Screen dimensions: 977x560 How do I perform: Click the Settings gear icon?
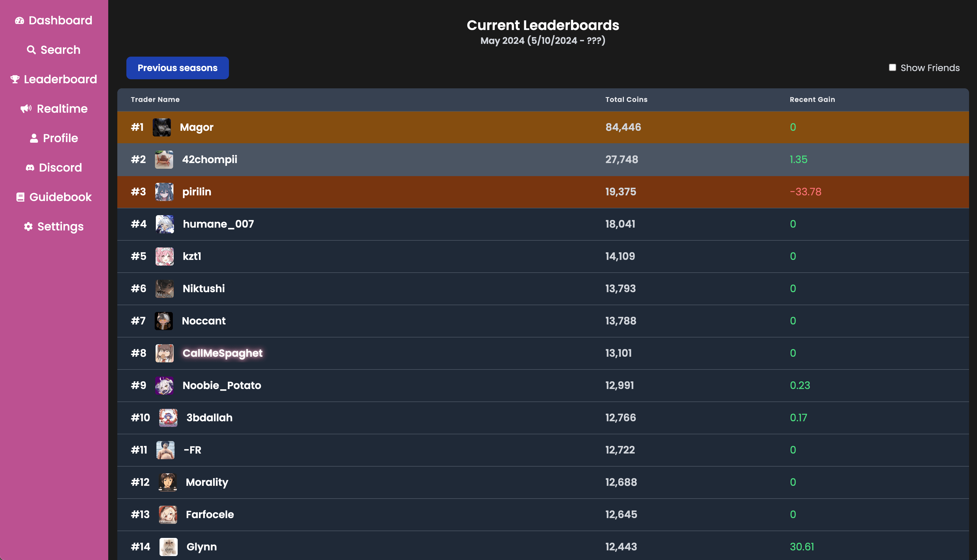pyautogui.click(x=28, y=226)
